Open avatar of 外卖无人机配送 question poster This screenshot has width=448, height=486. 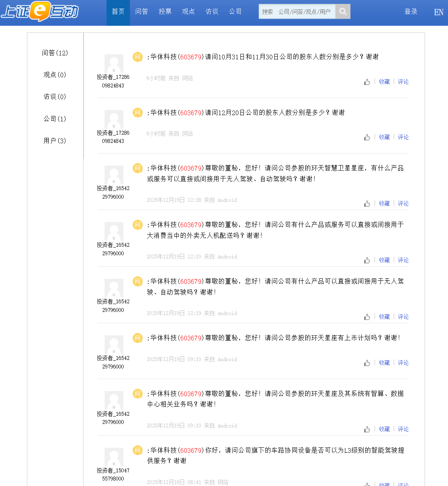click(x=114, y=231)
